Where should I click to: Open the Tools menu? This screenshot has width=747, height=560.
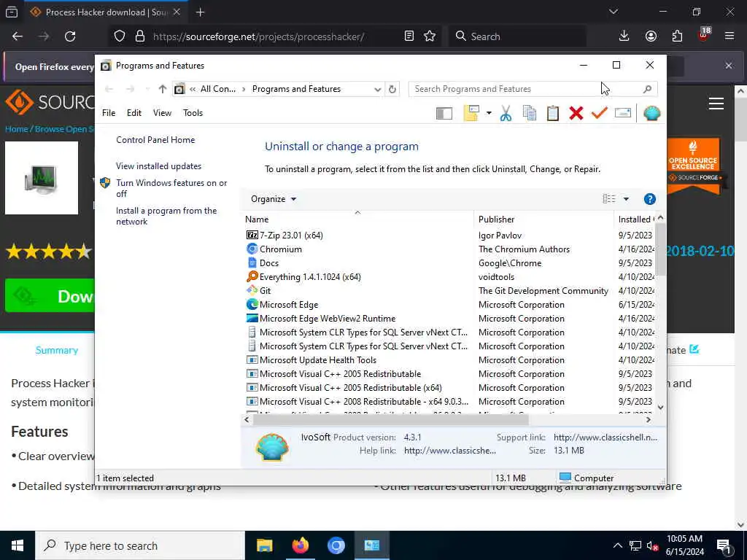coord(193,113)
